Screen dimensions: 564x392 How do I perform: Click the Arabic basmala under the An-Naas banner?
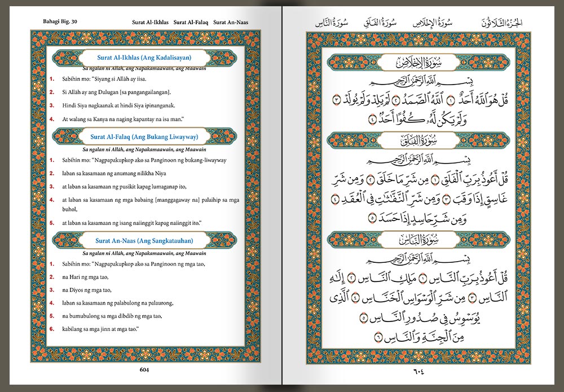tap(418, 258)
